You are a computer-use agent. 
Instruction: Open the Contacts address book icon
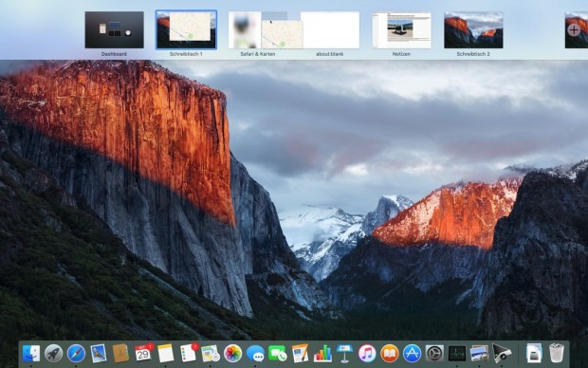point(120,354)
